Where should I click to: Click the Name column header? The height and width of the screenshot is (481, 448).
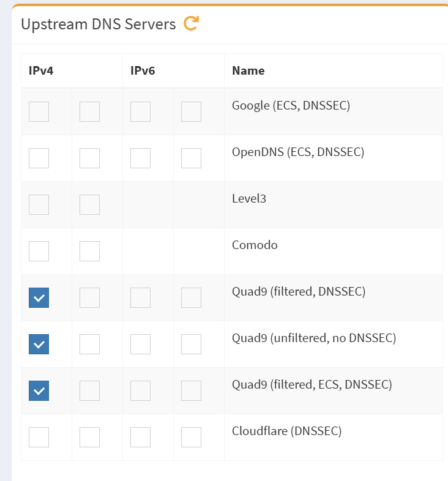tap(248, 70)
